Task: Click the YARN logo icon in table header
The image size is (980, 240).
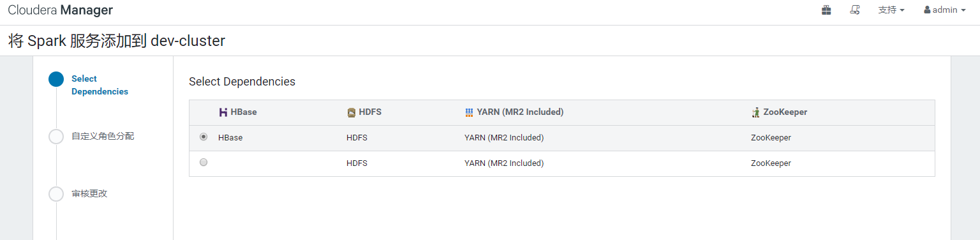Action: tap(469, 112)
